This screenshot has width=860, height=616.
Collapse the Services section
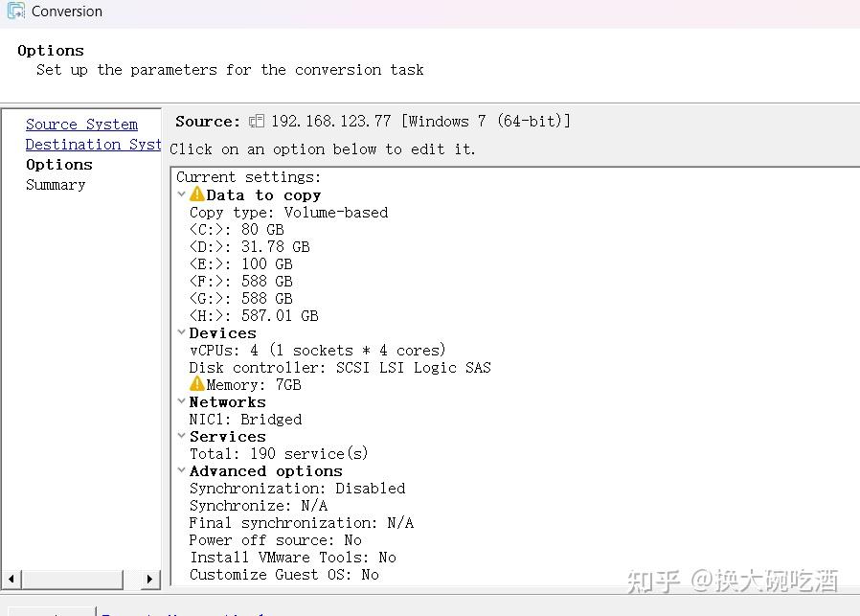point(182,436)
